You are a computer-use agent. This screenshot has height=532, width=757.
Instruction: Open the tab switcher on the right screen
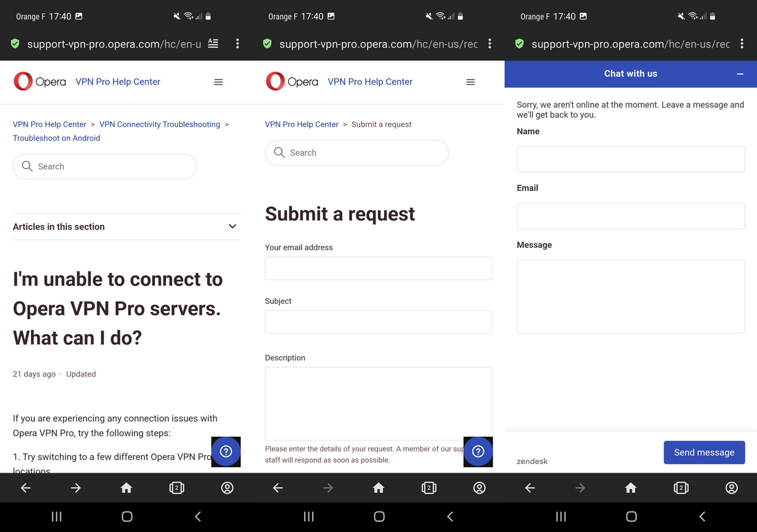click(x=681, y=488)
